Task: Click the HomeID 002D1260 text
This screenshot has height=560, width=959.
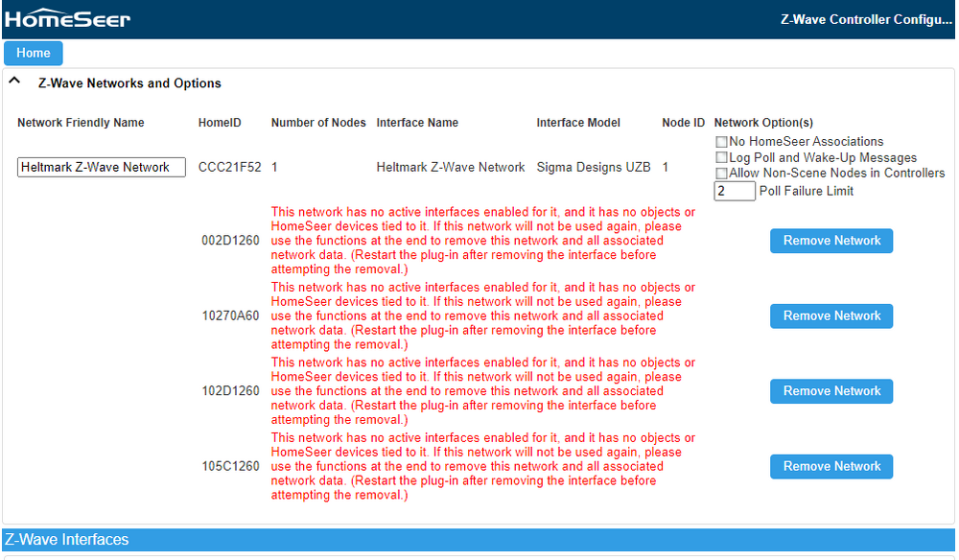Action: (230, 241)
